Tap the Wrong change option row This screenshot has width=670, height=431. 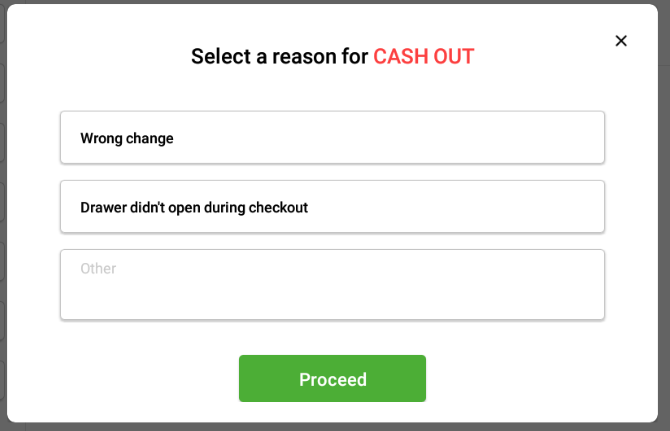332,138
